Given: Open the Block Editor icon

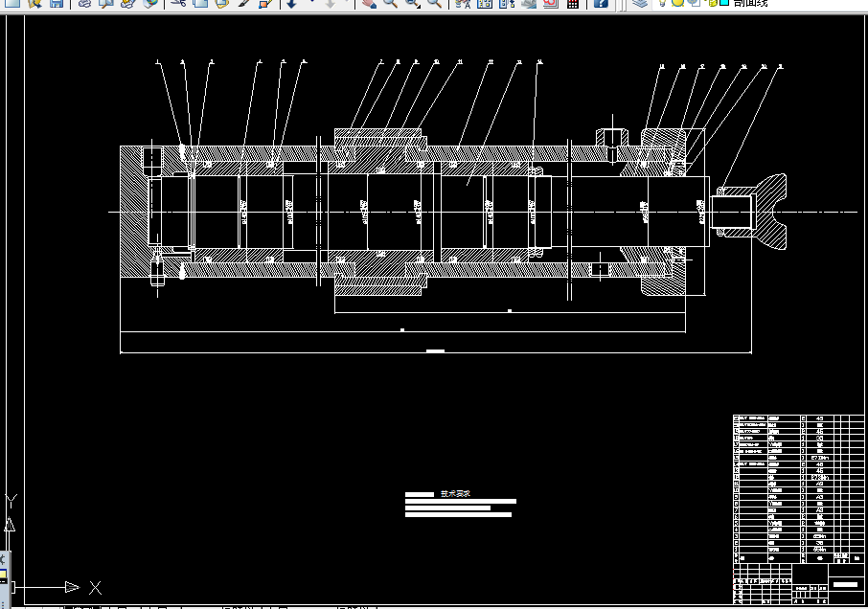Looking at the screenshot, I should (265, 3).
